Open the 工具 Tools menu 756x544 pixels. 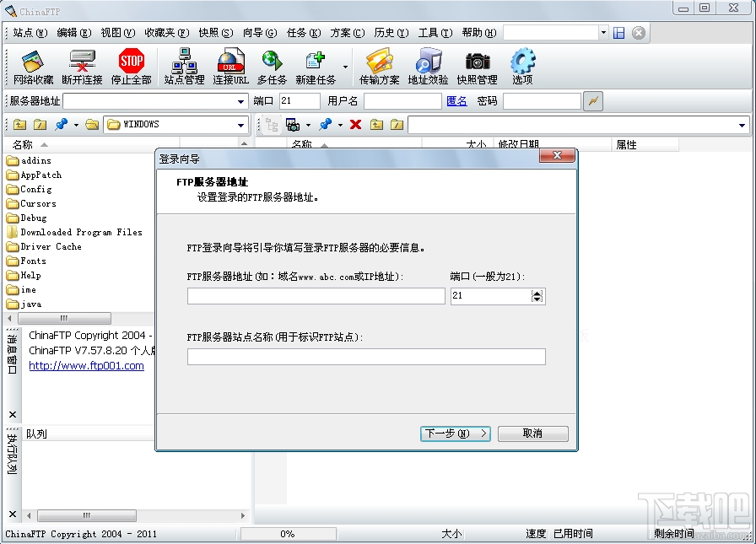pos(436,32)
